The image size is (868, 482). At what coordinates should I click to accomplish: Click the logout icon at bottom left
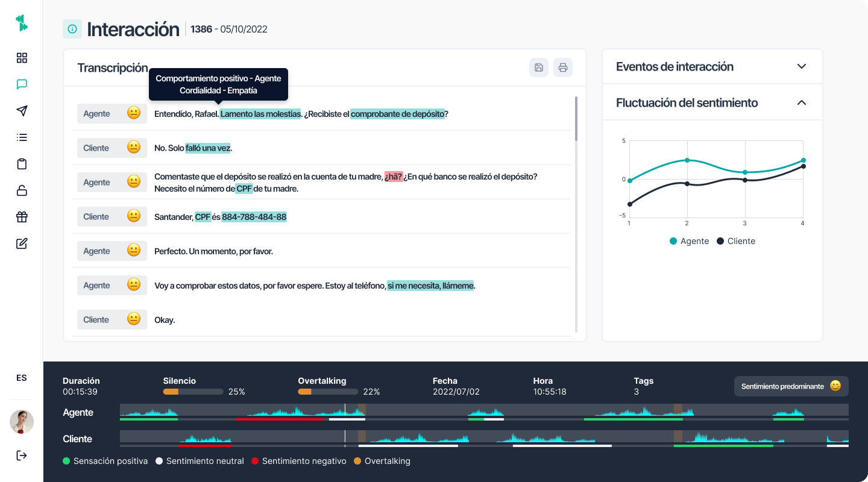pos(22,455)
